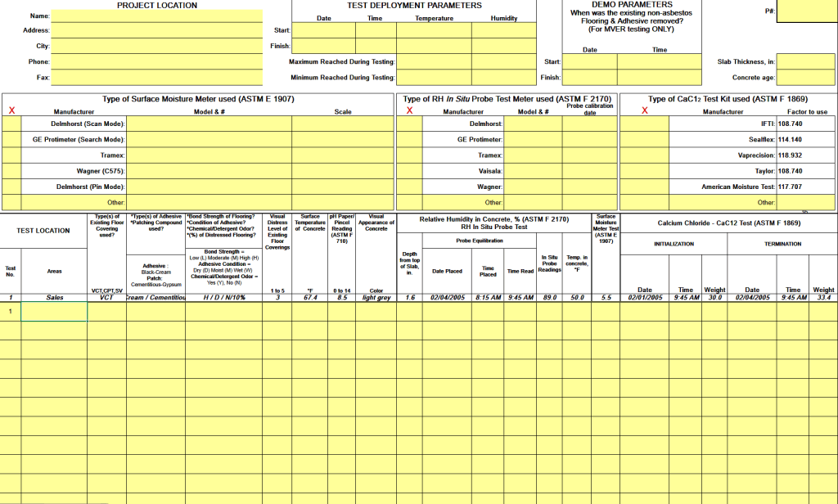Image resolution: width=838 pixels, height=504 pixels.
Task: Mark the X cell for Taylor CaCl2 test kit
Action: coord(644,171)
